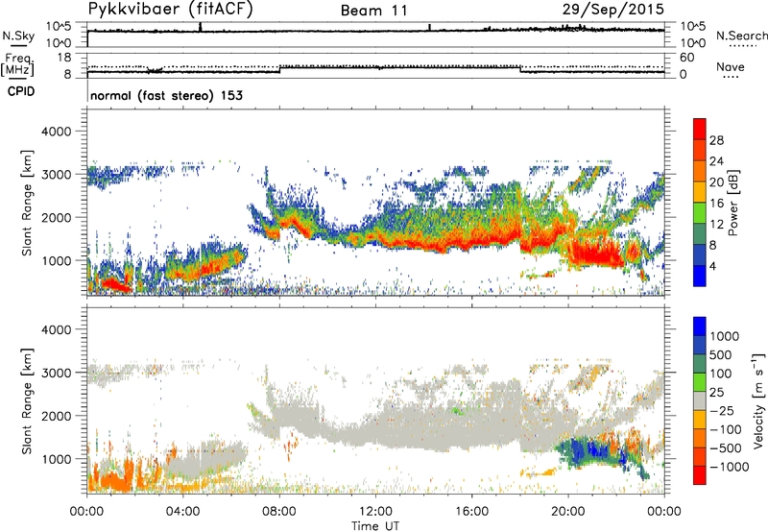The height and width of the screenshot is (532, 768).
Task: Click the 500 label on velocity colorbar
Action: click(x=721, y=354)
